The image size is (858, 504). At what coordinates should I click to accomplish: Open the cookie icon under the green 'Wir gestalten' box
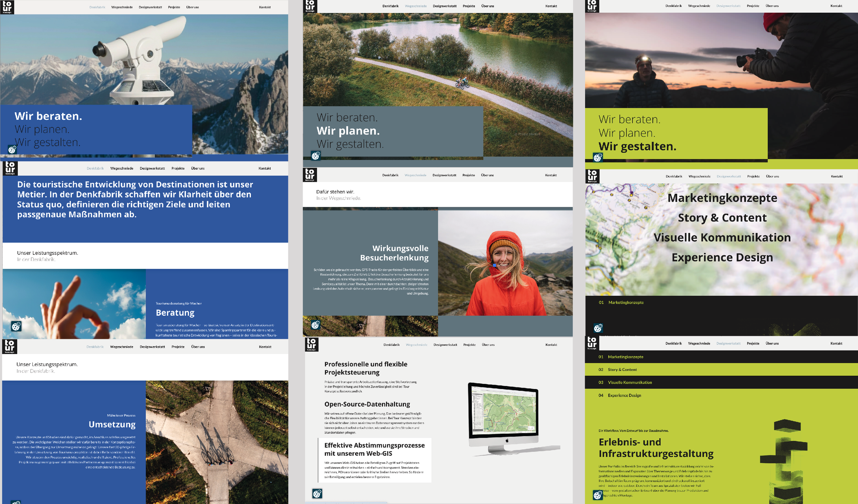coord(598,157)
